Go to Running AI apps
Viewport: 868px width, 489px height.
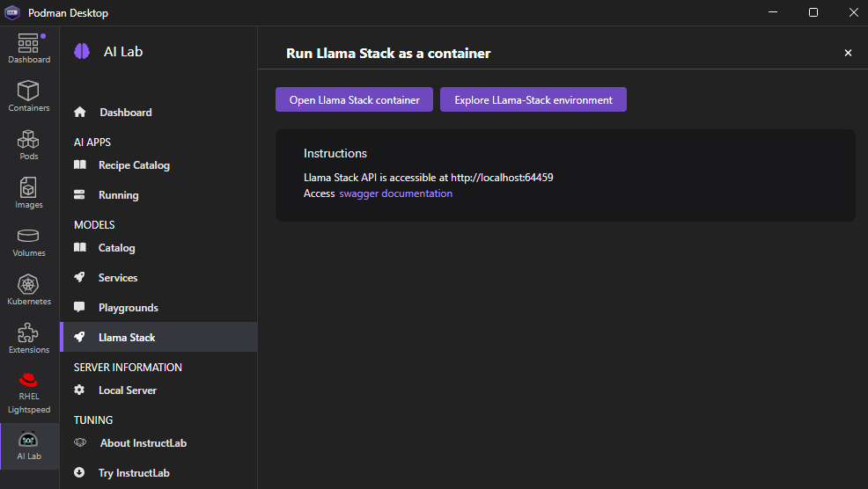pos(118,195)
